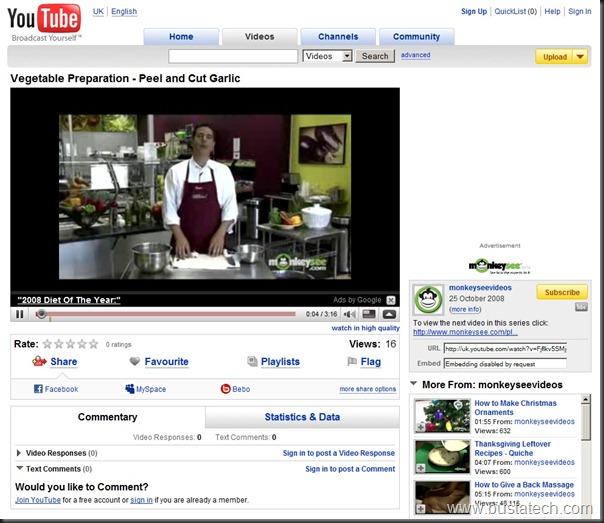
Task: Open the Upload dropdown arrow
Action: [580, 57]
